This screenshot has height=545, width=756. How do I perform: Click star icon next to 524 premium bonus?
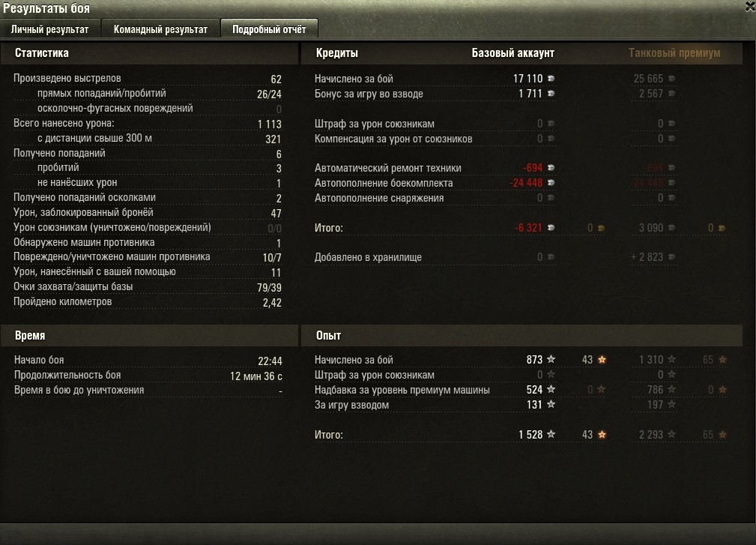coord(551,389)
